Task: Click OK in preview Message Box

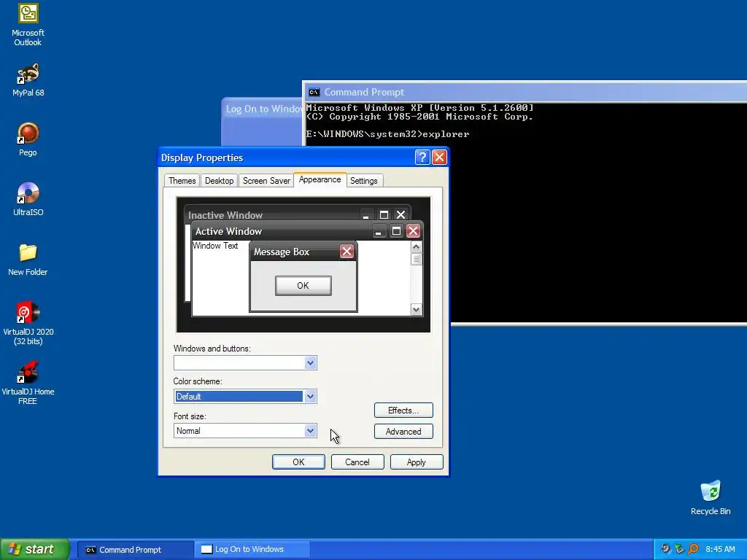Action: 303,285
